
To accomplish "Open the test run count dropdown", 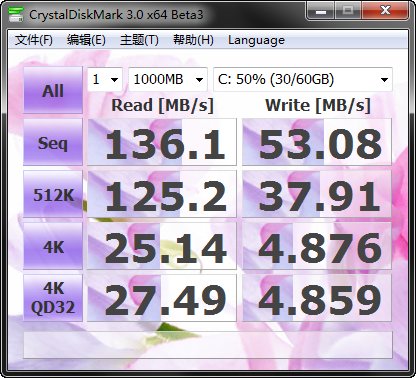I will click(105, 79).
